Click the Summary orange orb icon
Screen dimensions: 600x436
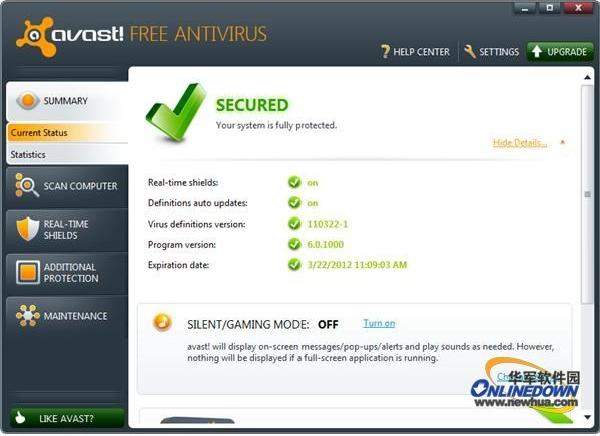pos(27,101)
